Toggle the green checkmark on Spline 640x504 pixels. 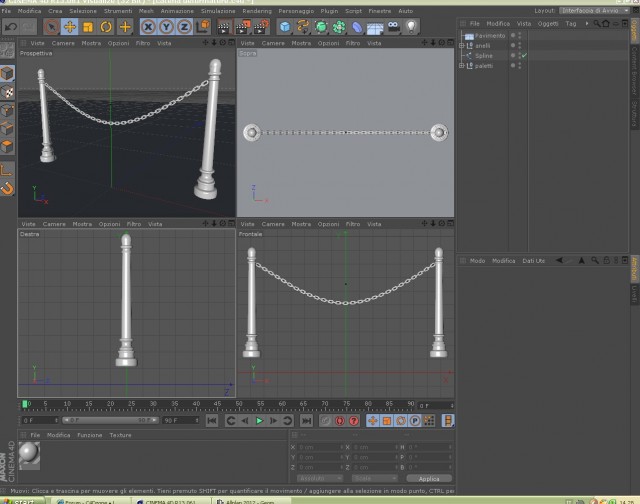coord(524,55)
